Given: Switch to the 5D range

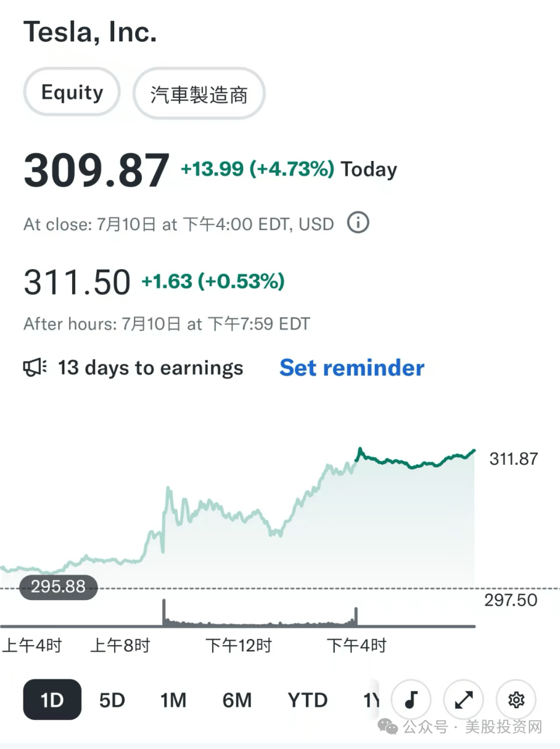Looking at the screenshot, I should [112, 700].
